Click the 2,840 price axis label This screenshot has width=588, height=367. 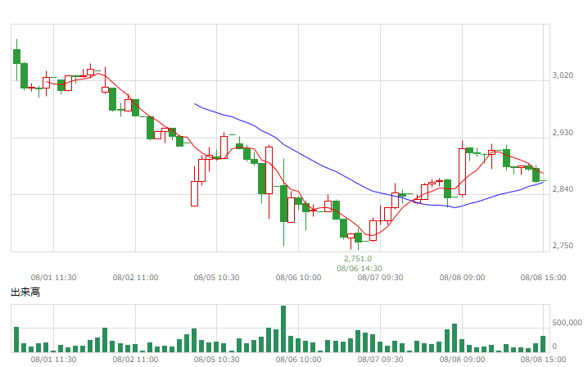tap(563, 189)
